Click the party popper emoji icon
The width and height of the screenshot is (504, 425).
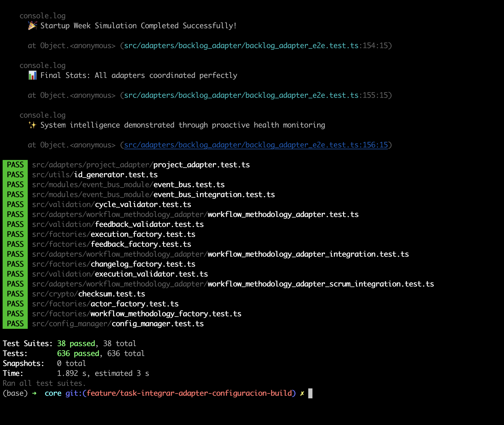32,26
